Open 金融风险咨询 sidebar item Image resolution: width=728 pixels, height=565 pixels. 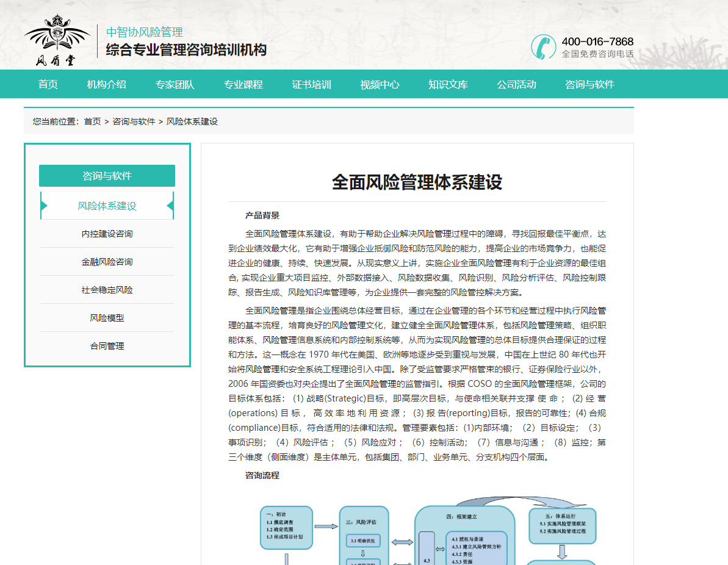click(107, 262)
